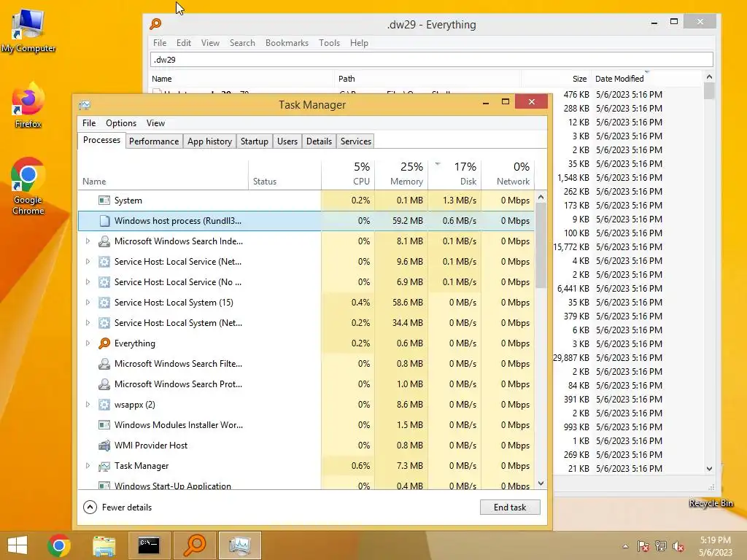Open the Users tab
This screenshot has width=747, height=560.
pyautogui.click(x=287, y=141)
